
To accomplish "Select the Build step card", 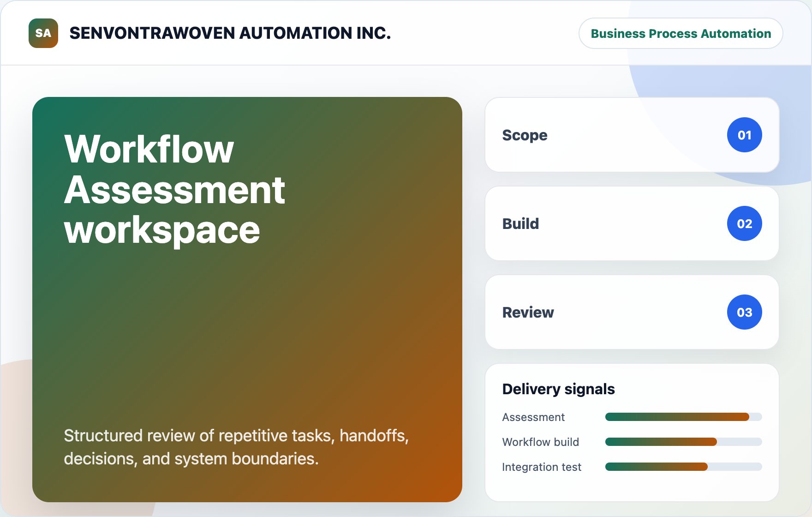I will pos(632,223).
